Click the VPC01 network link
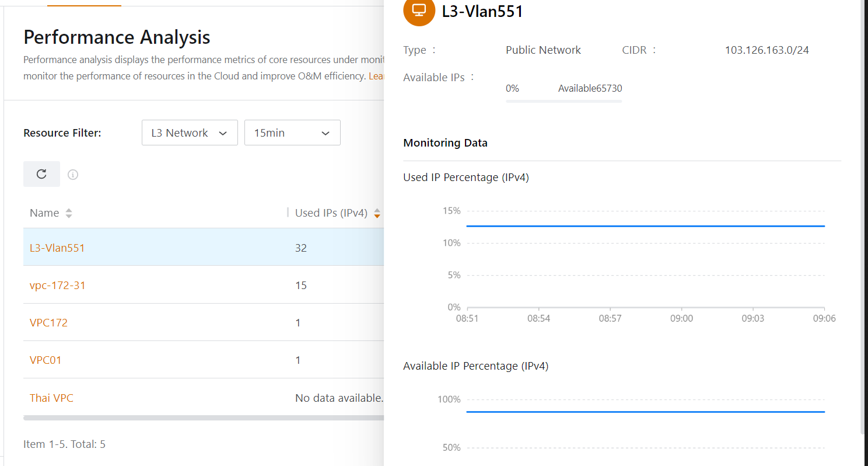The image size is (868, 466). click(45, 360)
